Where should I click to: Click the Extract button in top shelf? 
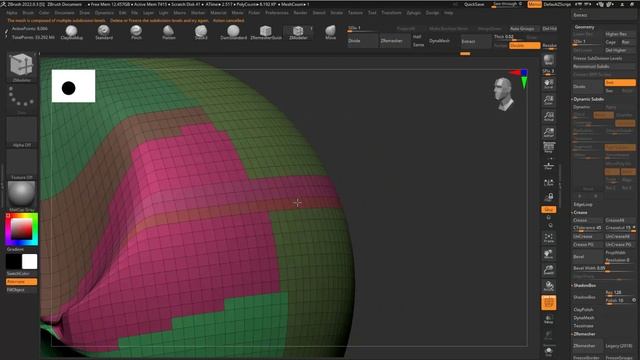(476, 42)
